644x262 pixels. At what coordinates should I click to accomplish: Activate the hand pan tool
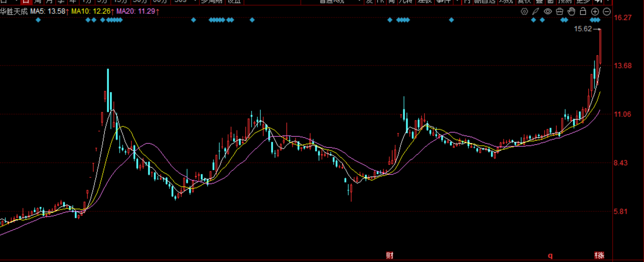coord(571,11)
